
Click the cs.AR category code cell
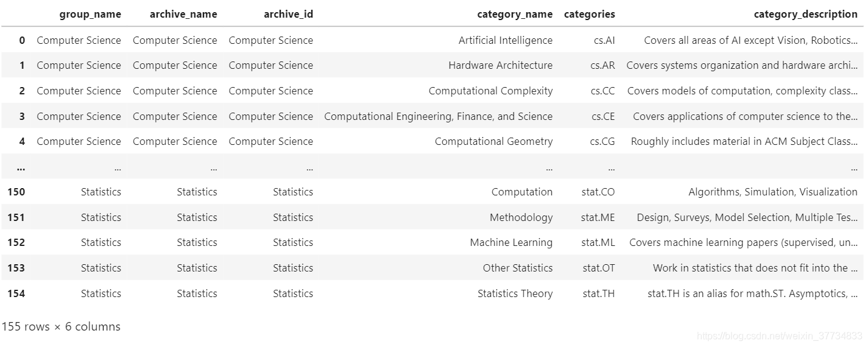pos(602,65)
